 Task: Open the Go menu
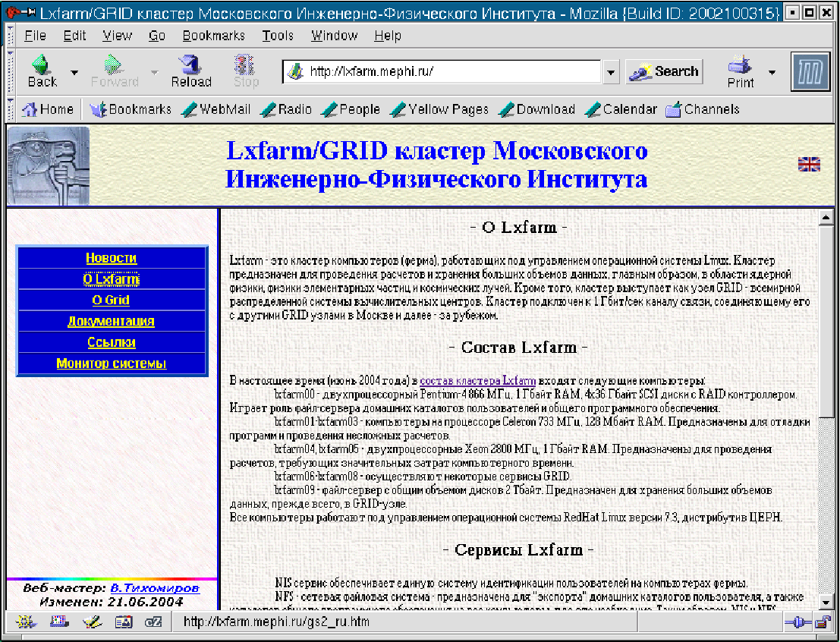tap(157, 36)
